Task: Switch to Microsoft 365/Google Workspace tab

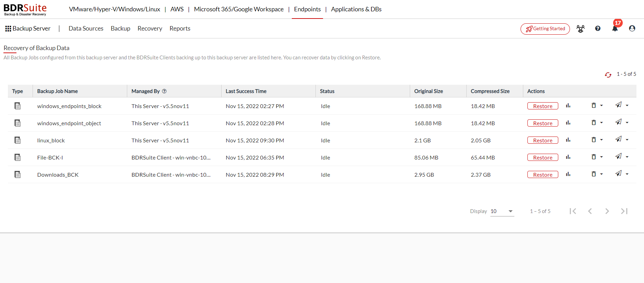Action: [x=239, y=9]
